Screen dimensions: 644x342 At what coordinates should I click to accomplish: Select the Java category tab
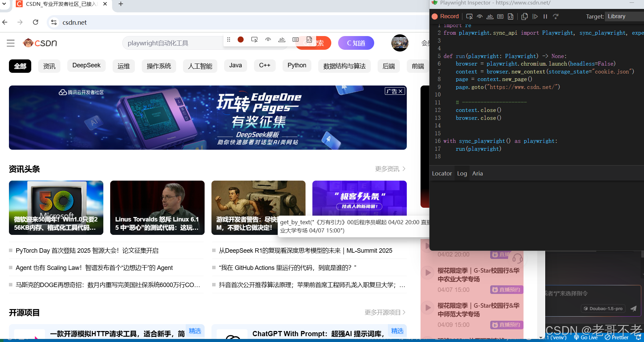235,65
